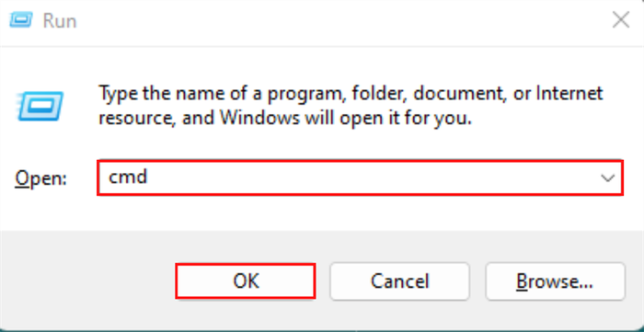Image resolution: width=644 pixels, height=332 pixels.
Task: Click the large Run program icon
Action: 40,107
